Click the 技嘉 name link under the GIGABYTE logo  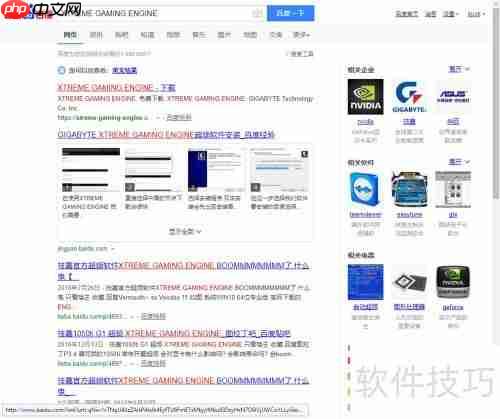coord(409,122)
